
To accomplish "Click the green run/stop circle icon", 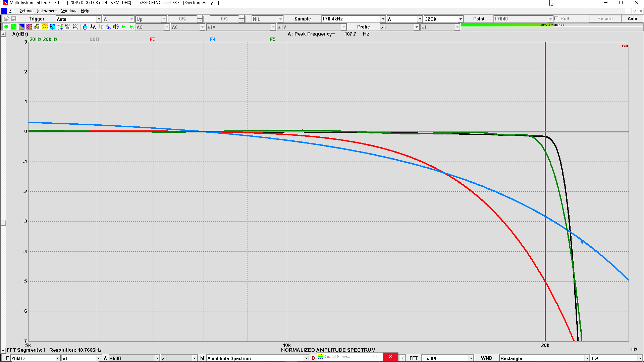I will click(6, 27).
